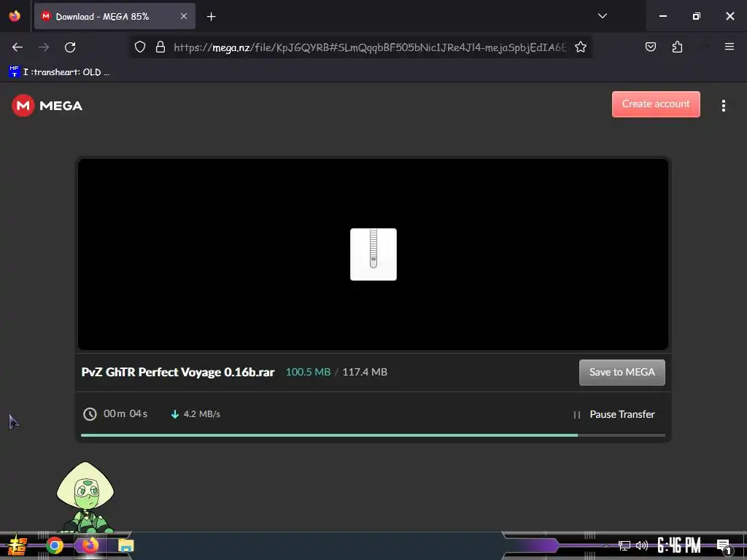Click the volume speaker icon in the tray
The width and height of the screenshot is (747, 560).
pos(642,545)
